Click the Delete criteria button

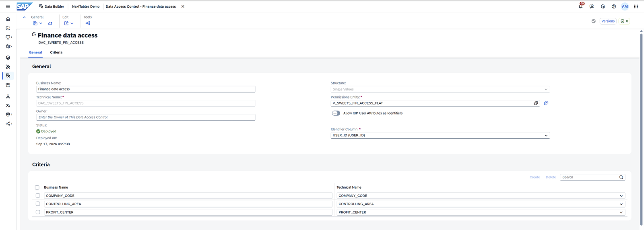tap(551, 177)
